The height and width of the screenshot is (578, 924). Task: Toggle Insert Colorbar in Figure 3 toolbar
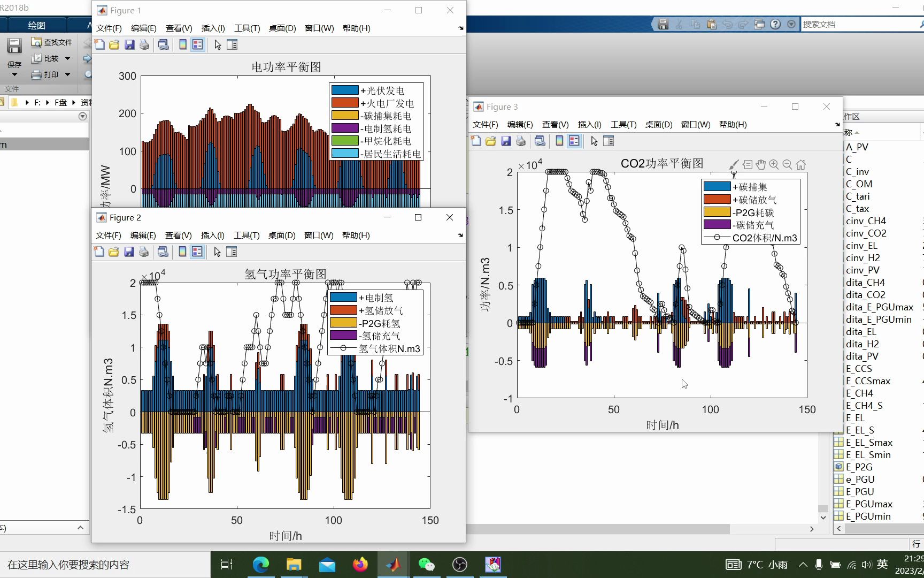tap(559, 141)
